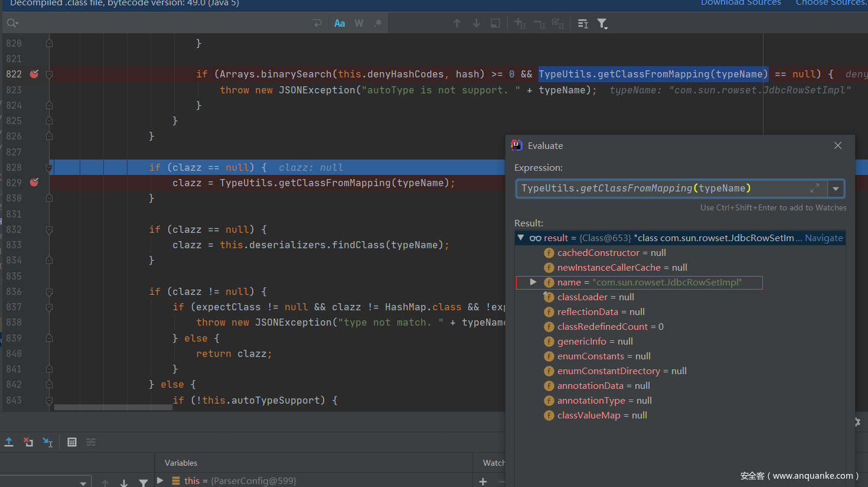Go to the previous search occurrence

457,24
